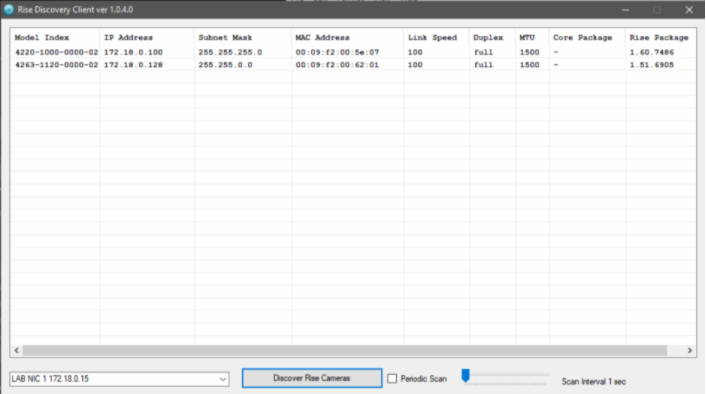Select the camera row 4263-1120-0000-02

353,65
